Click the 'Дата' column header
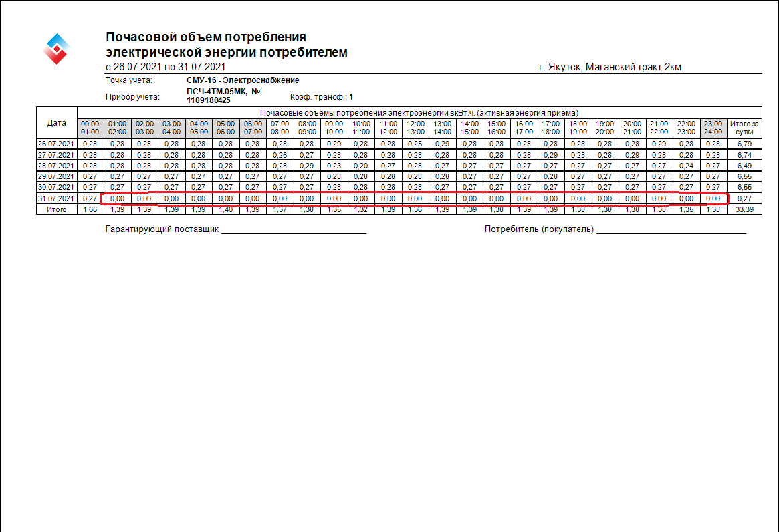Image resolution: width=779 pixels, height=532 pixels. pos(57,123)
